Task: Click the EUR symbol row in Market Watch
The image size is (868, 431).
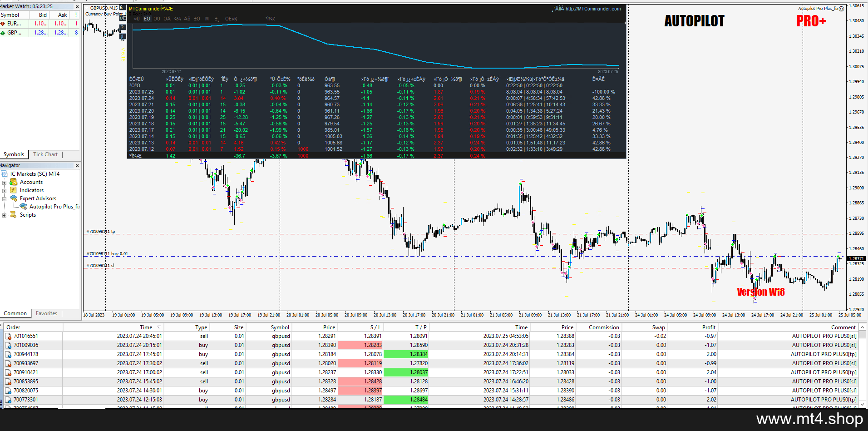Action: (40, 24)
